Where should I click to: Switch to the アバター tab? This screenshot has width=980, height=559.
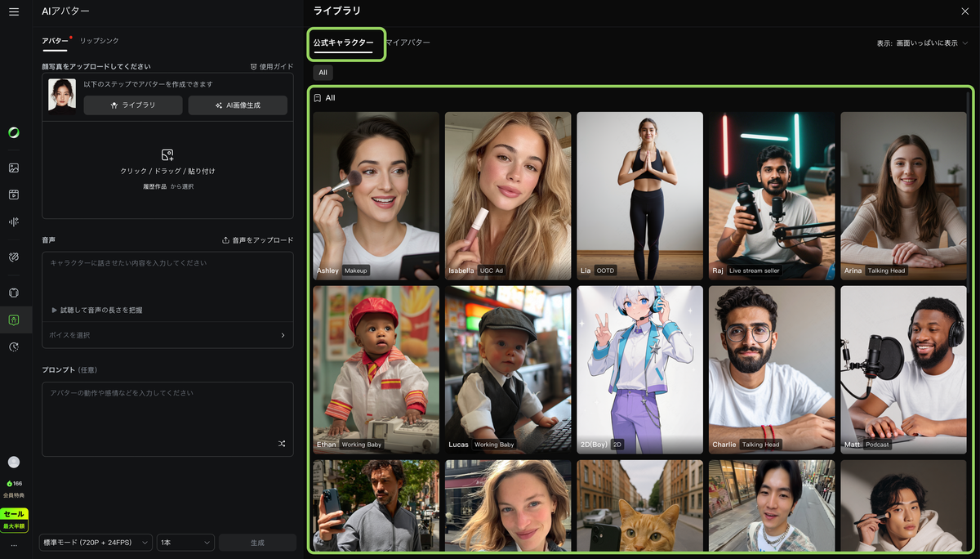tap(56, 41)
